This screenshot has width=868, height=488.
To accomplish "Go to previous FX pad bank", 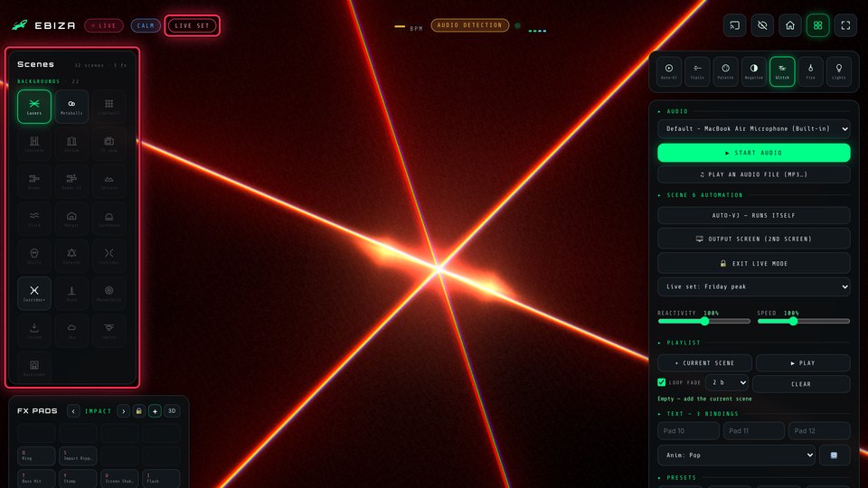I will click(73, 411).
